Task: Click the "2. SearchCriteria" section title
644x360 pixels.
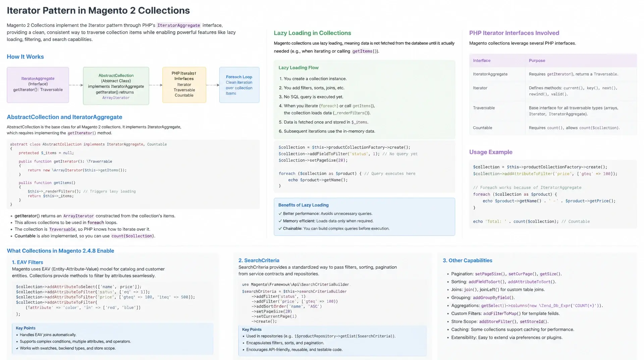Action: click(x=259, y=260)
